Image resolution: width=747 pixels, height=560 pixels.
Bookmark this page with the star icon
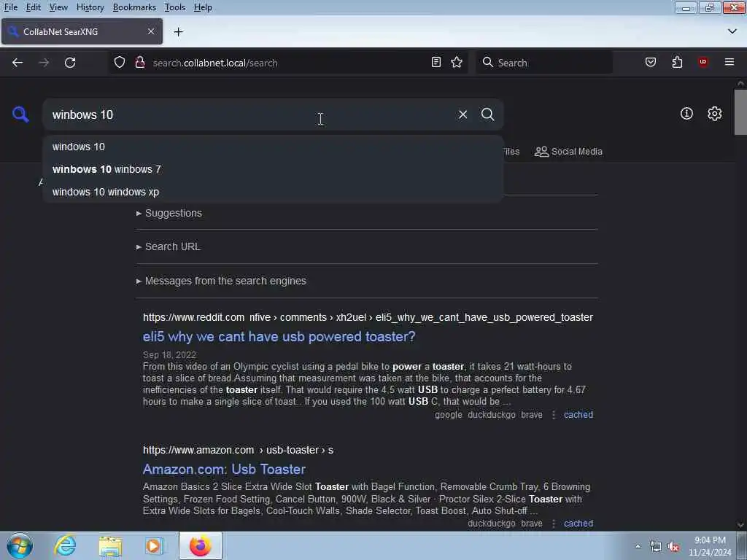[457, 63]
